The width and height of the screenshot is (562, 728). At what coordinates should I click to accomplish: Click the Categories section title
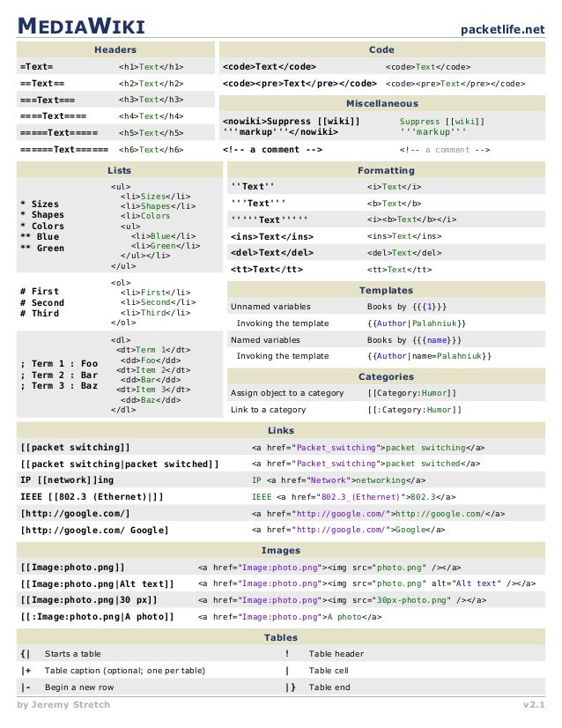pyautogui.click(x=386, y=376)
